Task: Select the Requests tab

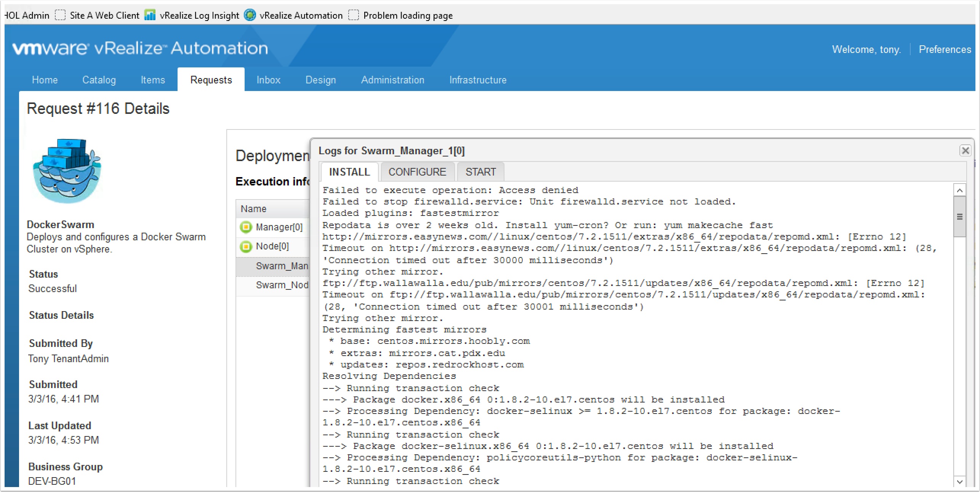Action: click(211, 80)
